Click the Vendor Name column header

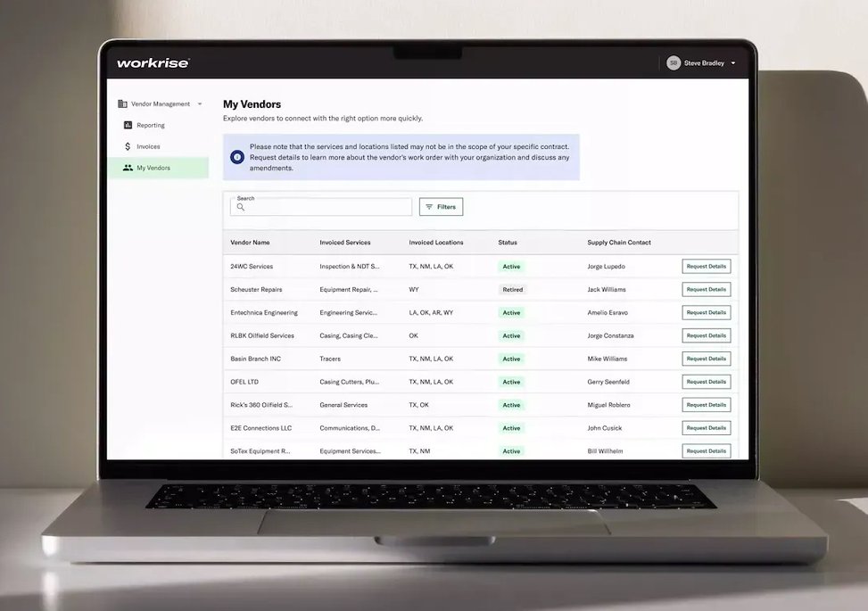(x=250, y=243)
